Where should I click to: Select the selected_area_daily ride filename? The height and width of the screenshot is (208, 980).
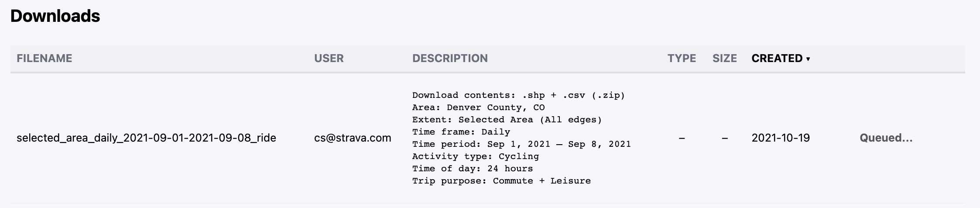tap(146, 138)
